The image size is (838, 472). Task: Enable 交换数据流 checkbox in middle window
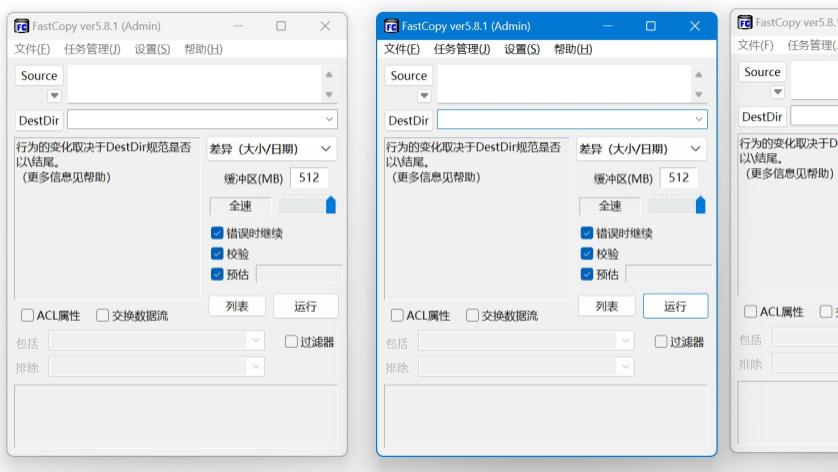point(472,315)
